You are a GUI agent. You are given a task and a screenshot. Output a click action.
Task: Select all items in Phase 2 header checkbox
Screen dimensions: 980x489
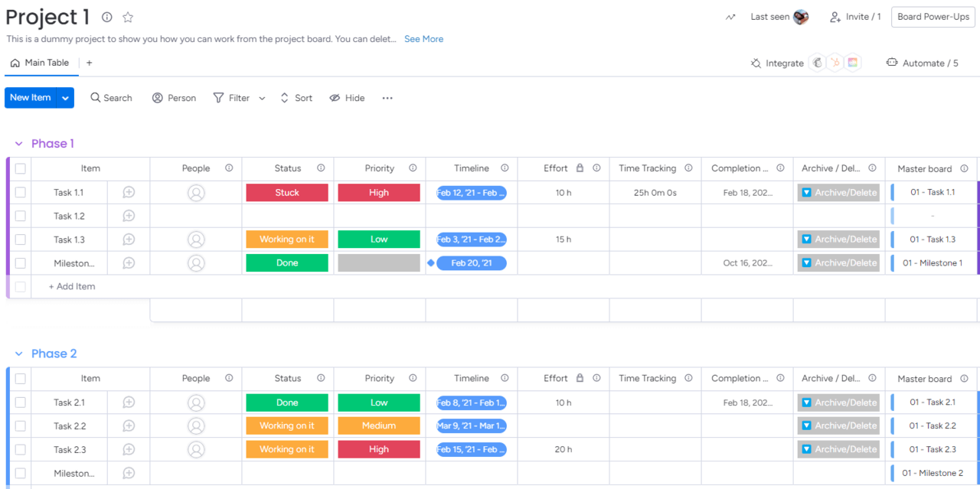pos(21,378)
